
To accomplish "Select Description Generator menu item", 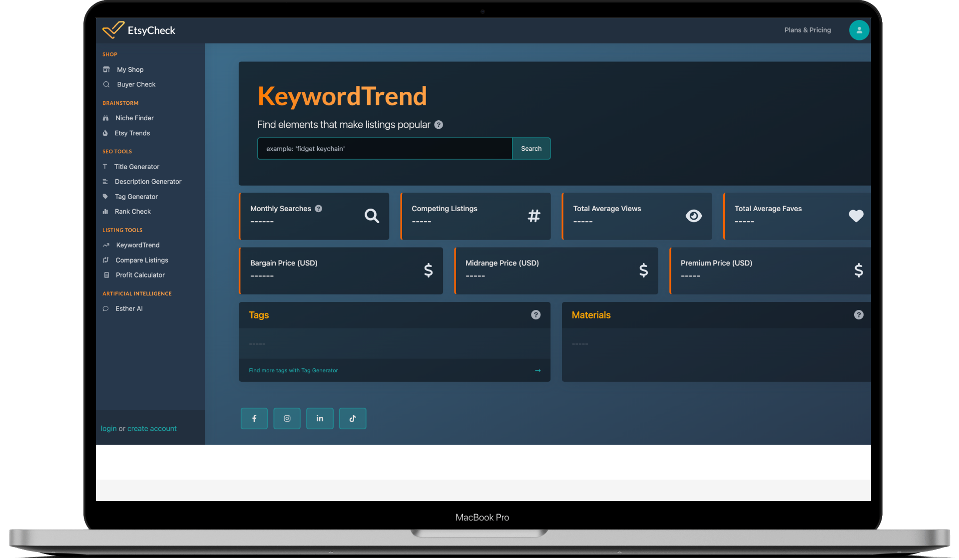I will pos(148,182).
